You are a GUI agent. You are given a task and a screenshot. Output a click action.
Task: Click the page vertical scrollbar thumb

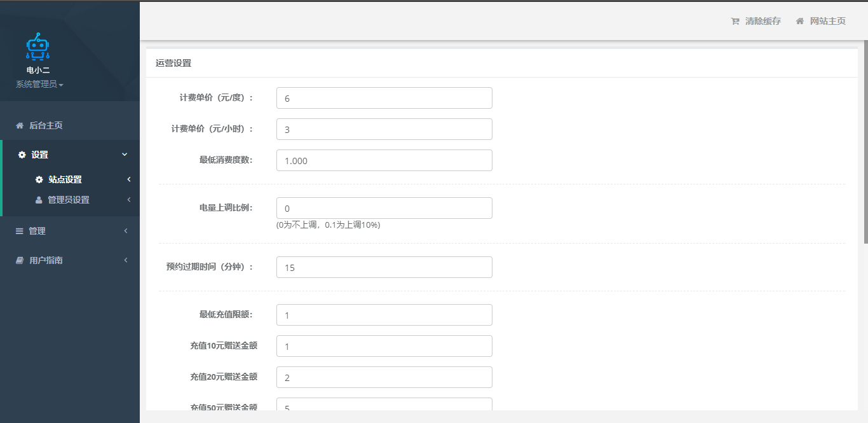pyautogui.click(x=865, y=141)
